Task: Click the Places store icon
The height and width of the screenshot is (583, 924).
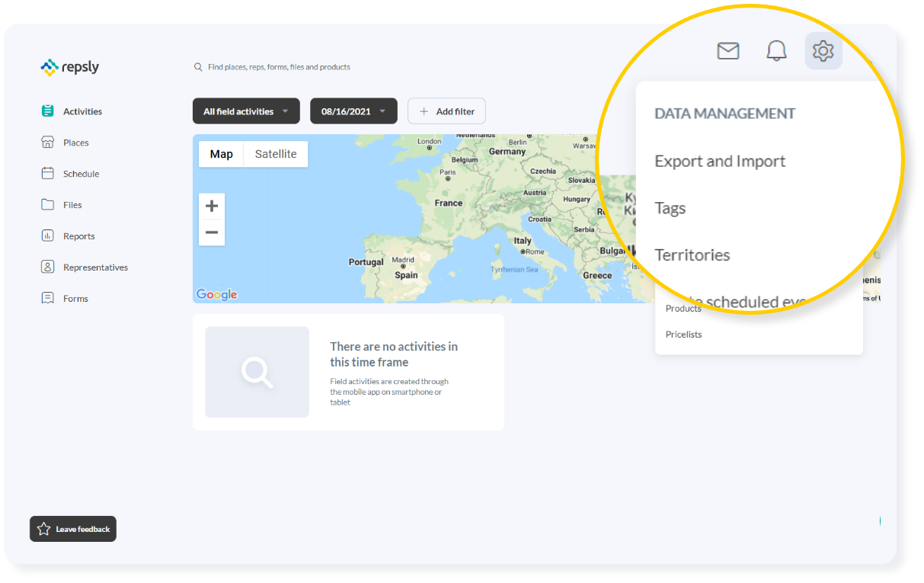Action: (x=48, y=142)
